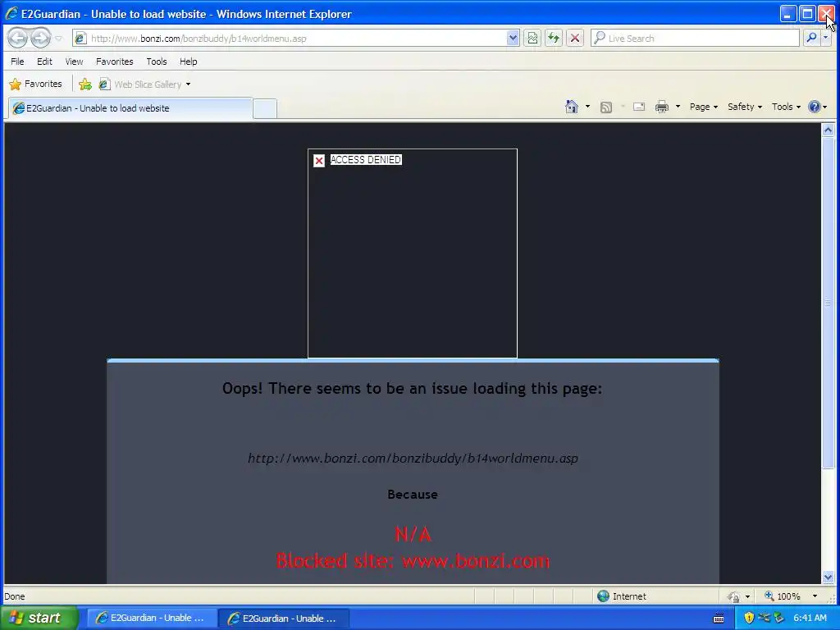
Task: Switch to first E2Guardian taskbar window
Action: tap(151, 619)
